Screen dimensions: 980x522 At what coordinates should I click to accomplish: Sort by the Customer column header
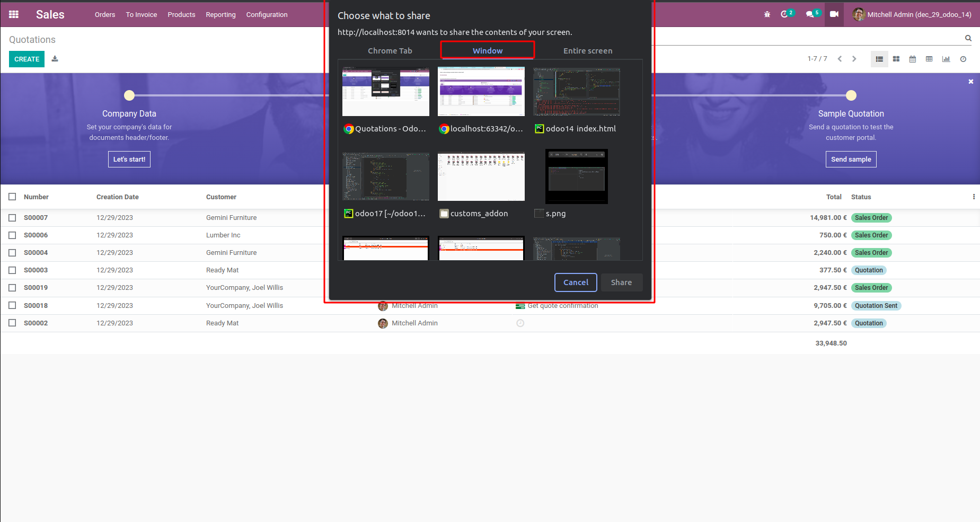tap(221, 197)
